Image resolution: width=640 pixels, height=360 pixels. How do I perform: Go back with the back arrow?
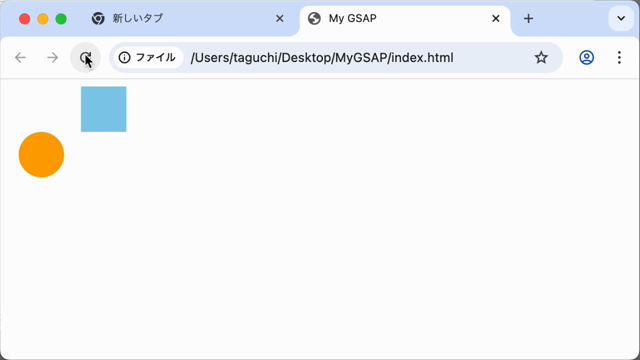pyautogui.click(x=20, y=58)
